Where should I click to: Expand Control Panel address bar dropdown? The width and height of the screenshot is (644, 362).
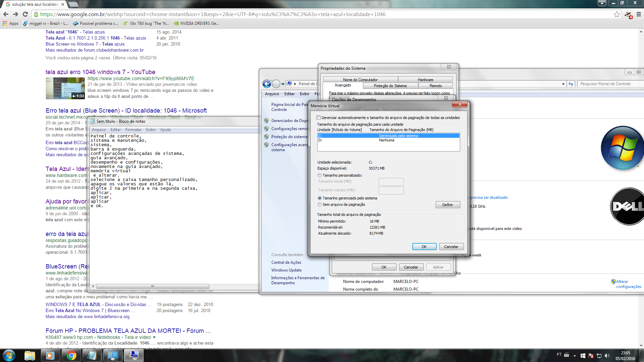tap(563, 84)
